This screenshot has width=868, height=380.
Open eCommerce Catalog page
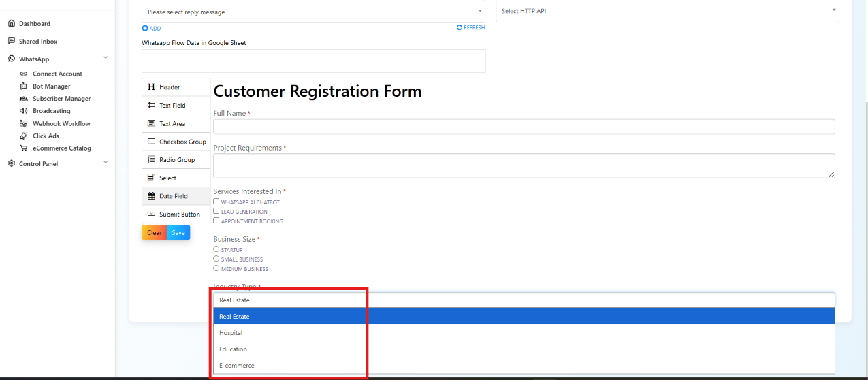click(61, 148)
